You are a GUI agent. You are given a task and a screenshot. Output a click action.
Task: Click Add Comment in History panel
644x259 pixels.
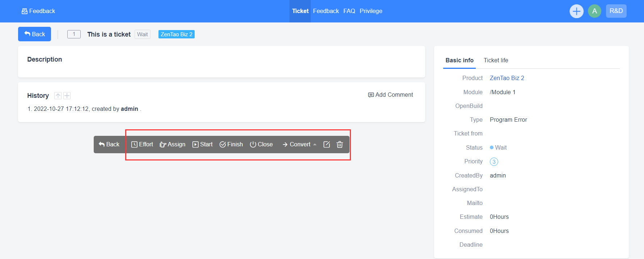click(390, 95)
